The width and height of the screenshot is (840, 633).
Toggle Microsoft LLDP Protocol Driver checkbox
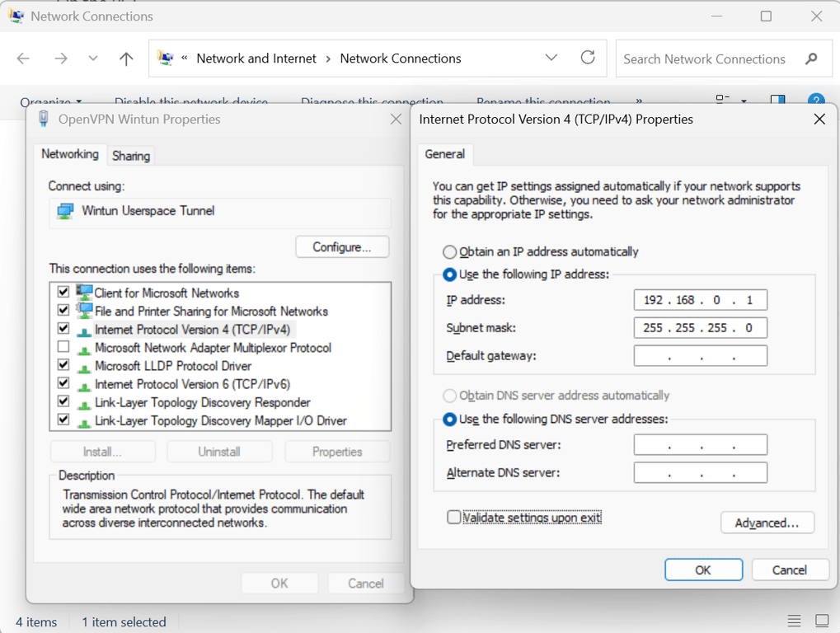pyautogui.click(x=63, y=364)
